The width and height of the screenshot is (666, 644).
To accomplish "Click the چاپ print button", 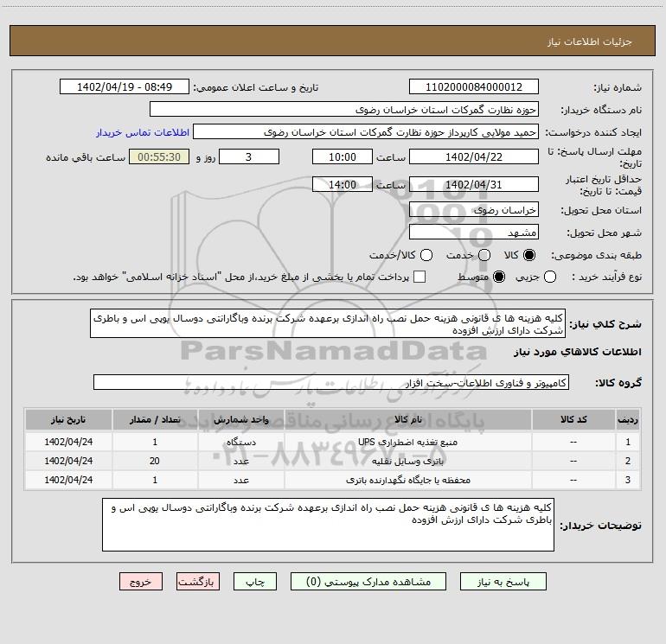I will coord(255,582).
